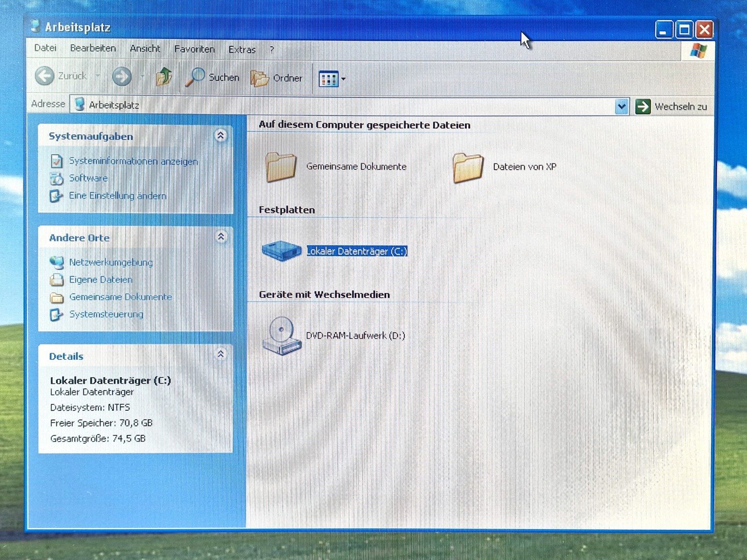Click the DVD-RAM-Laufwerk (D:) label
The image size is (747, 560).
pos(355,336)
